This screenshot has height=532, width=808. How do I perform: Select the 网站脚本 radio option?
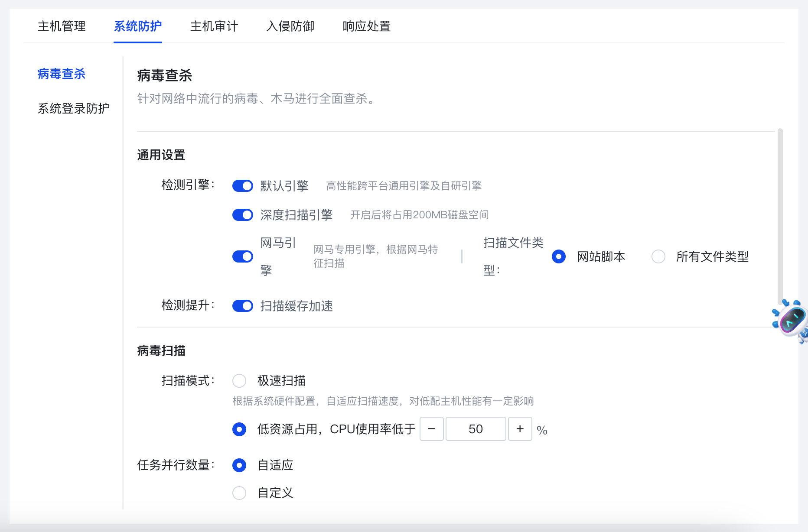[559, 256]
